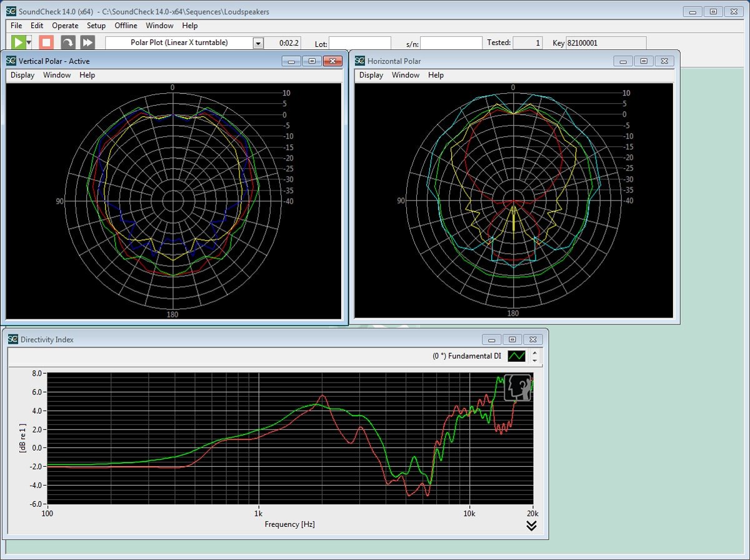Click the listening-head icon on Directivity graph
Viewport: 750px width, 560px height.
[x=517, y=387]
